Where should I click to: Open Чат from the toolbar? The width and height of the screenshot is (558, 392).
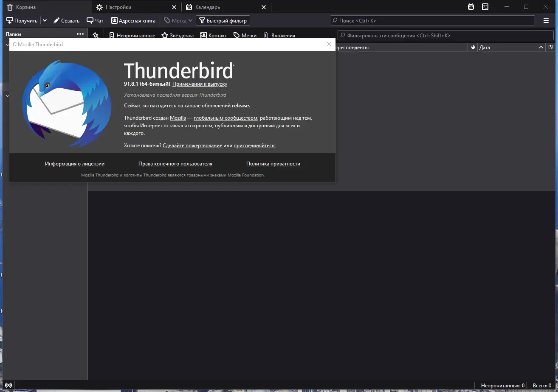pyautogui.click(x=95, y=20)
